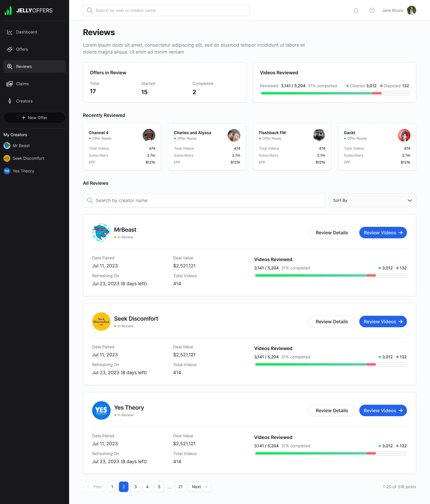Click the Dashboard chart icon

pos(10,32)
